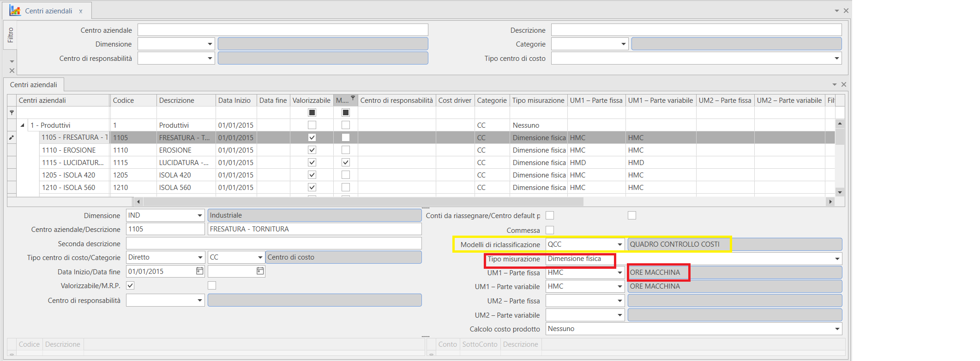Click the grid vertical scrollbar thumb

click(x=840, y=136)
